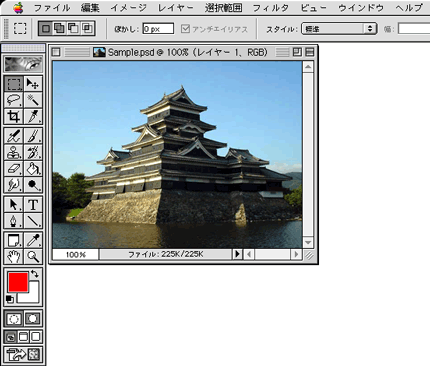Select the Paint Bucket tool
430x366 pixels.
pos(33,168)
